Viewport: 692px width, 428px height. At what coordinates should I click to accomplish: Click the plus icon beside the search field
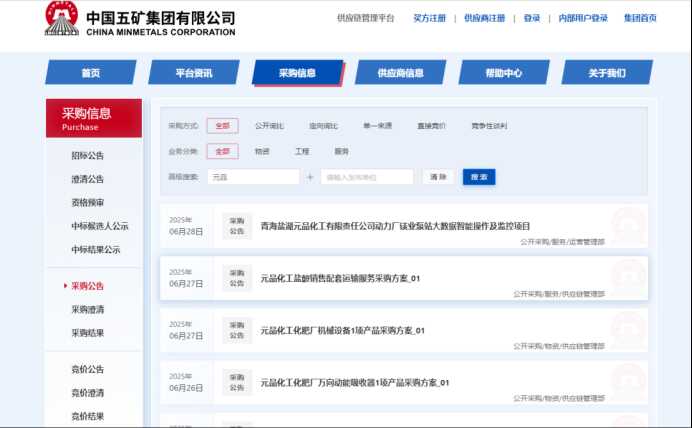[310, 177]
